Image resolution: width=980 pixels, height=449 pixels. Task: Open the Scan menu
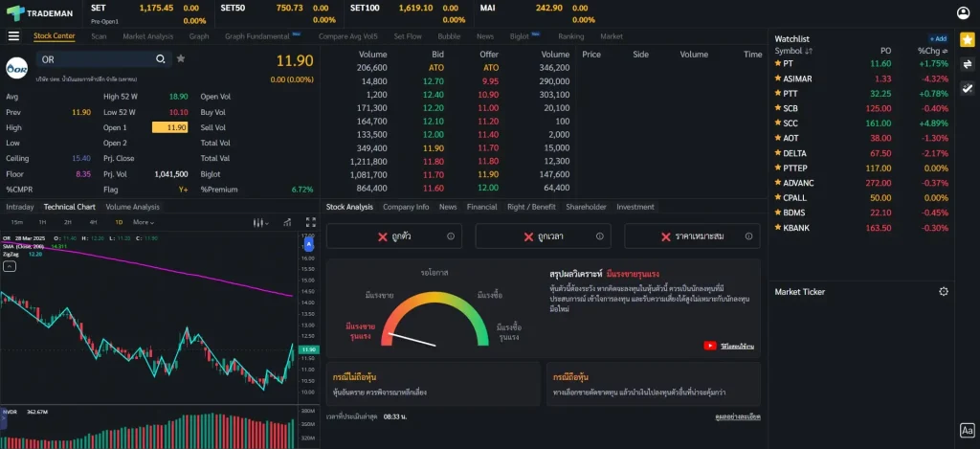click(99, 36)
